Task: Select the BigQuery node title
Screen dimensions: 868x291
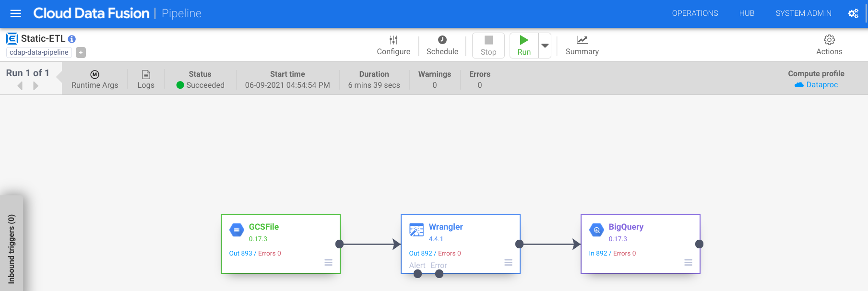Action: click(x=626, y=227)
